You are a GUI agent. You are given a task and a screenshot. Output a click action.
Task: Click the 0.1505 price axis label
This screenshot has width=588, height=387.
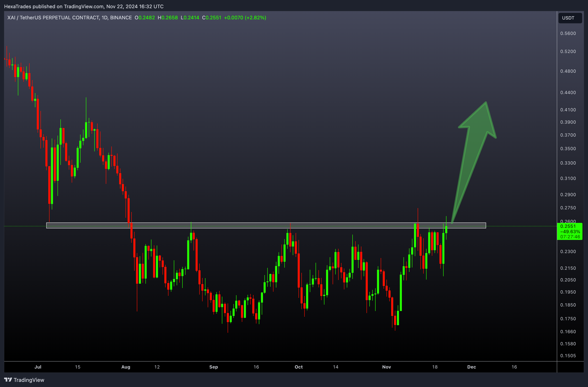point(568,356)
